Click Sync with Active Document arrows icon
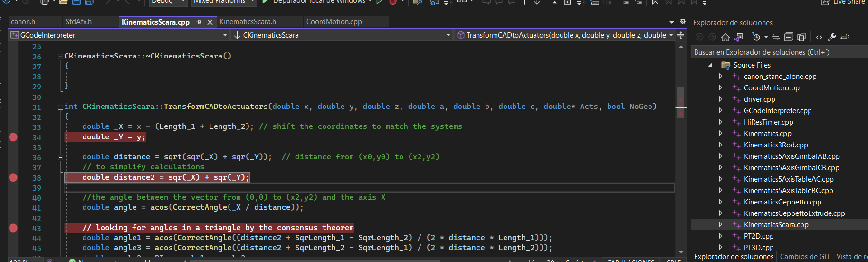 coord(776,37)
